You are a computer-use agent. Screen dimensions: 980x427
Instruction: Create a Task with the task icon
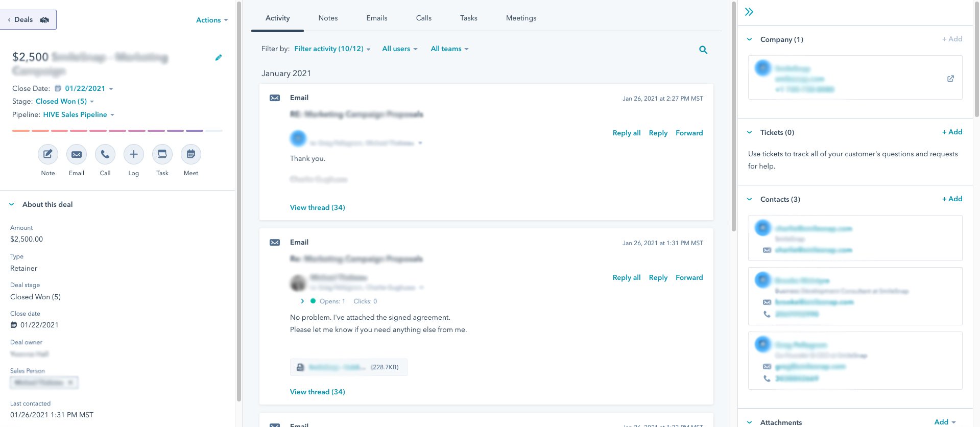pos(162,154)
